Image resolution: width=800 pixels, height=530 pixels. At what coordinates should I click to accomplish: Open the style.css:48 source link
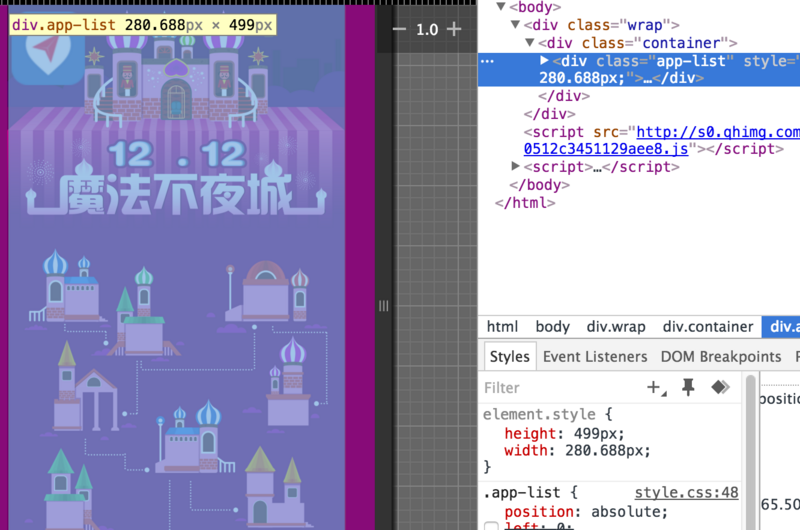pyautogui.click(x=686, y=492)
